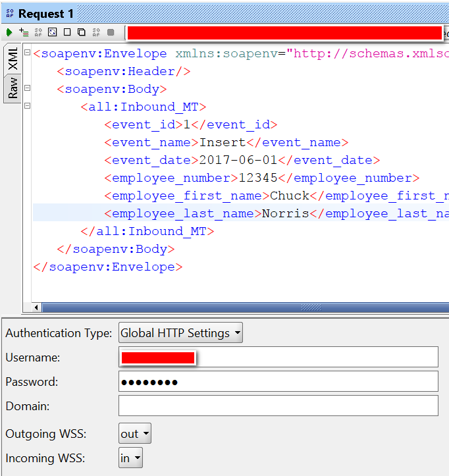
Task: Click the recreate default request icon
Action: (x=53, y=32)
